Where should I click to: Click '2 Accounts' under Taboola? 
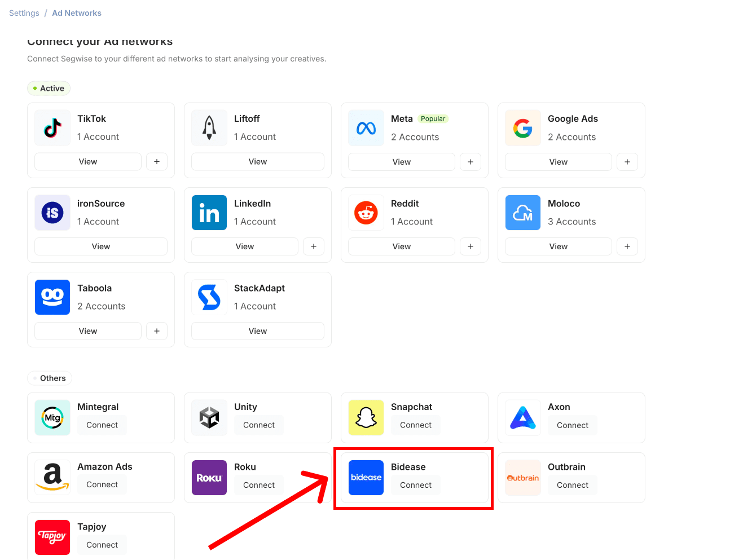(102, 306)
